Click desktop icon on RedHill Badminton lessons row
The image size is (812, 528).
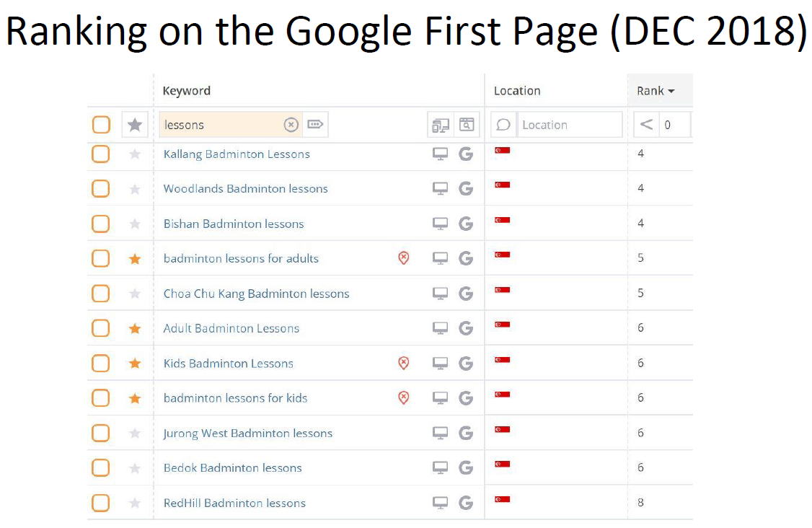pyautogui.click(x=440, y=503)
